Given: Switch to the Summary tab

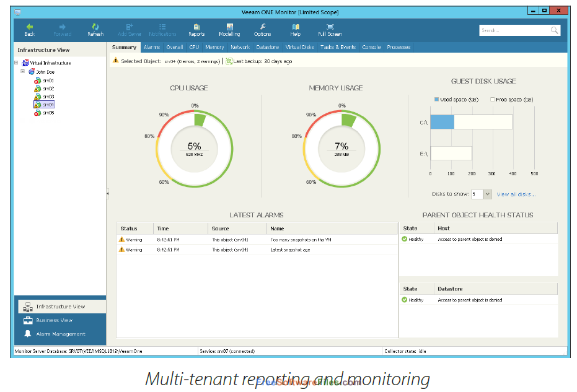Looking at the screenshot, I should pos(124,47).
